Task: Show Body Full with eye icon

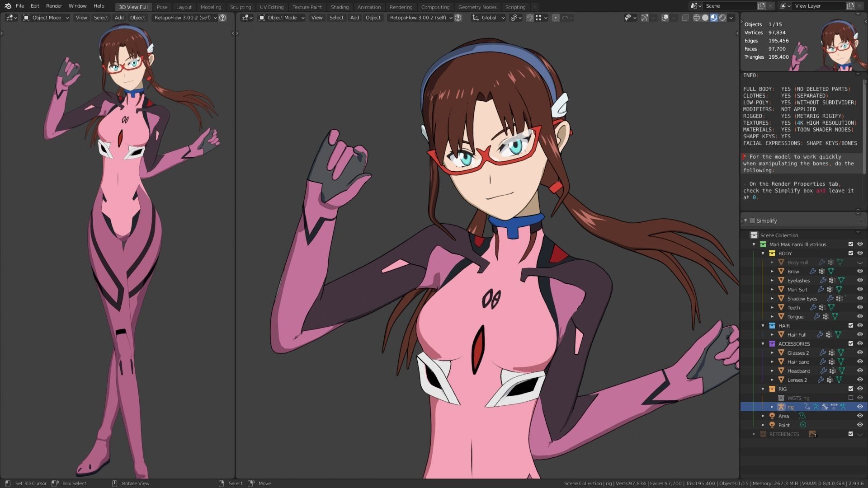Action: pos(860,263)
